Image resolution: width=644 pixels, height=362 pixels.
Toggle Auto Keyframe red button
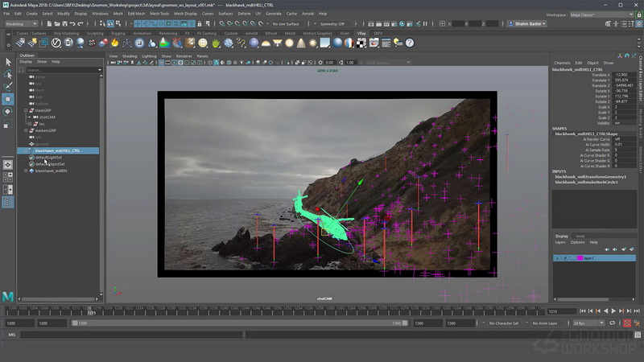click(x=627, y=323)
